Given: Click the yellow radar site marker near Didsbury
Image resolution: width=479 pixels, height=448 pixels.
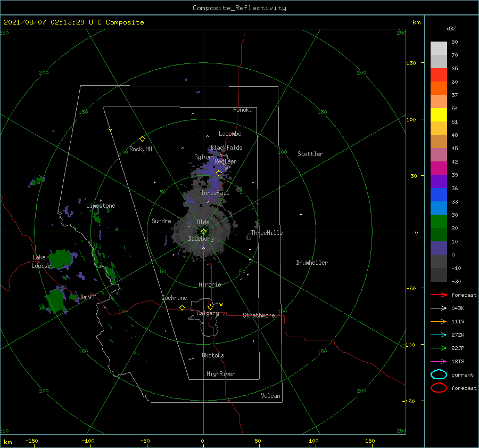Looking at the screenshot, I should click(x=203, y=232).
